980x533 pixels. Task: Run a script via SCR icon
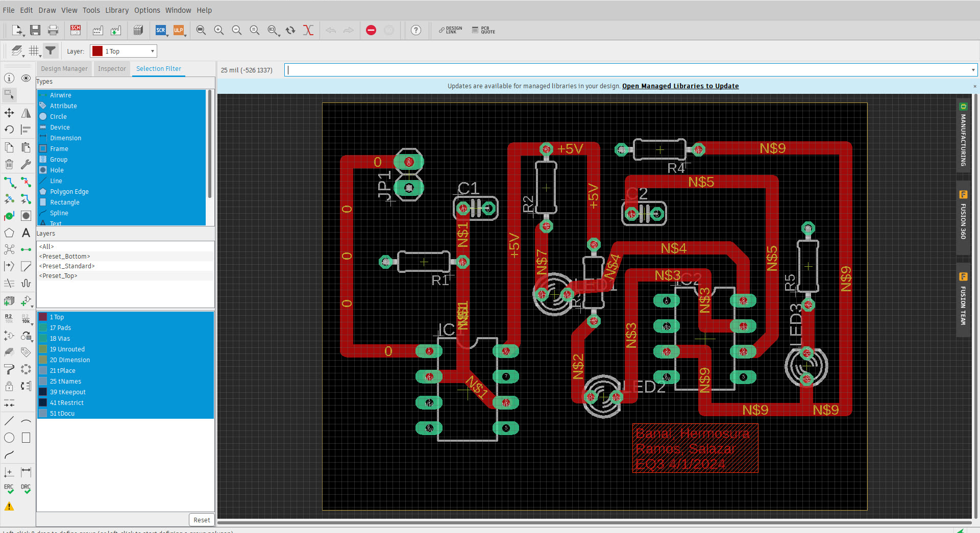coord(161,30)
